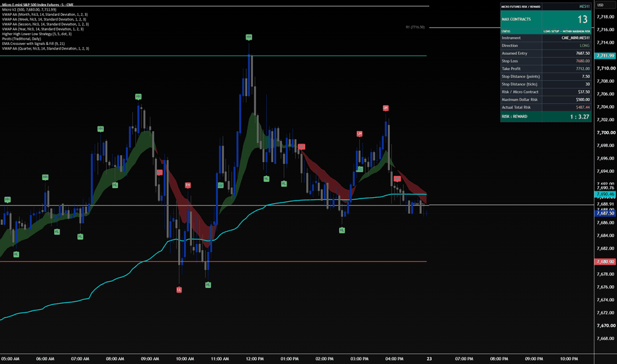The image size is (617, 364).
Task: Click the red LH marker near 04:00 PM high
Action: pos(385,108)
